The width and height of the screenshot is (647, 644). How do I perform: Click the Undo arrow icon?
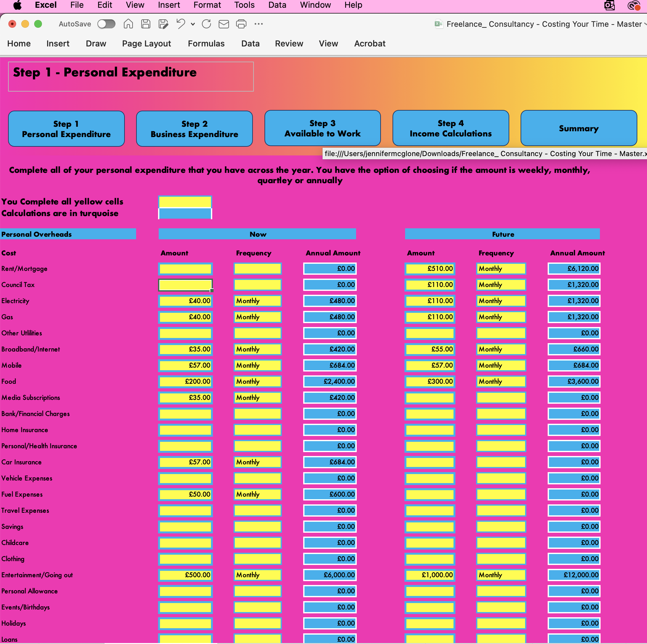[x=181, y=24]
